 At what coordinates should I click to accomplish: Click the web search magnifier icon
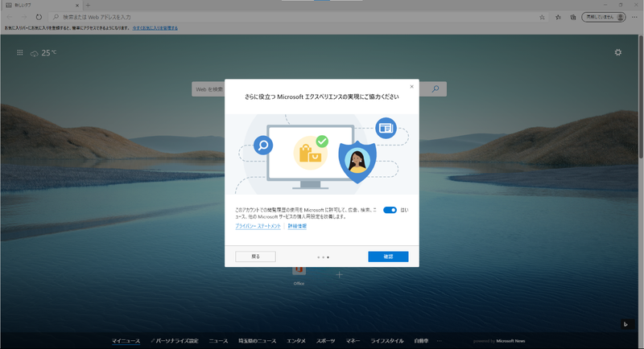point(436,89)
